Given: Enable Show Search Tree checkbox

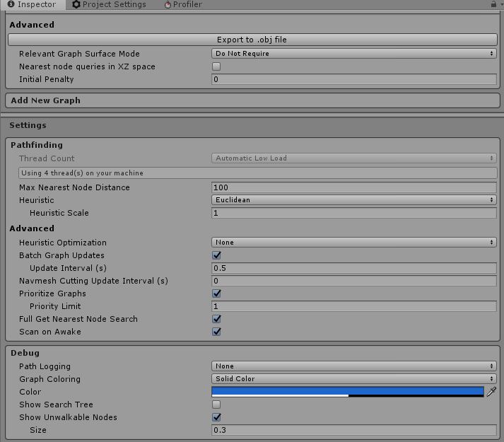Looking at the screenshot, I should (216, 405).
